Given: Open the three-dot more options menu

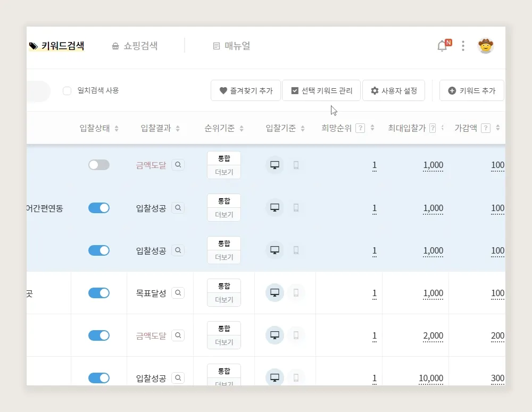Looking at the screenshot, I should (463, 46).
